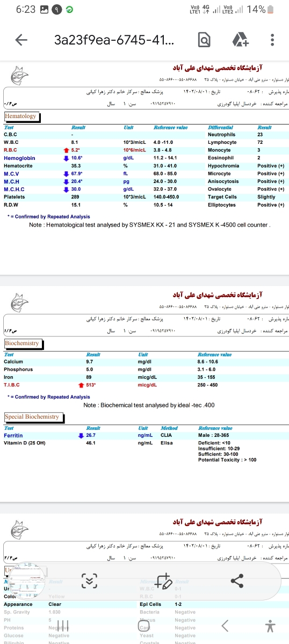The image size is (289, 644).
Task: Tap the M.C.H.C row label
Action: coord(13,189)
